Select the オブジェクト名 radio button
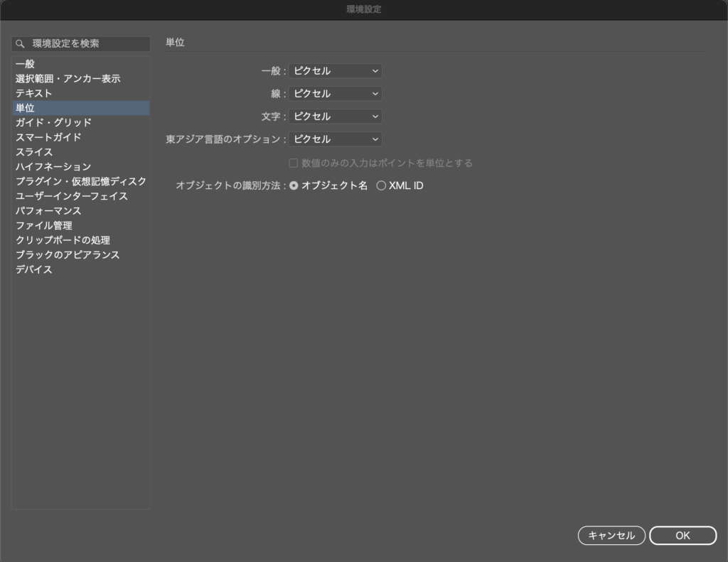Screen dimensions: 728x562 [x=294, y=186]
